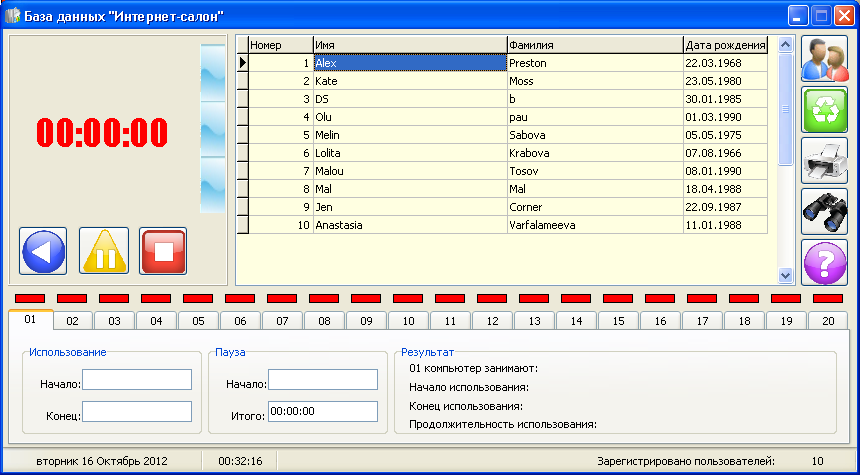Image resolution: width=860 pixels, height=475 pixels.
Task: Click the printer icon button
Action: (x=824, y=161)
